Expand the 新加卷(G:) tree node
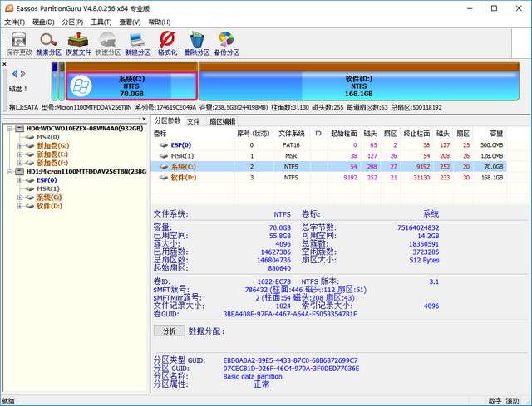The height and width of the screenshot is (406, 532). coord(20,146)
